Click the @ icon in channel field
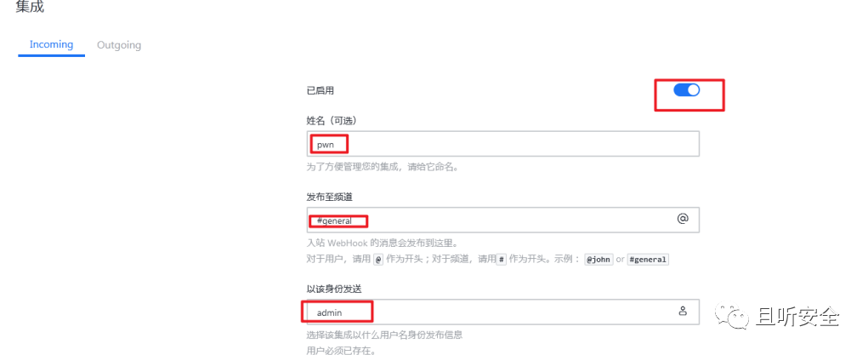The height and width of the screenshot is (355, 868). pos(683,219)
